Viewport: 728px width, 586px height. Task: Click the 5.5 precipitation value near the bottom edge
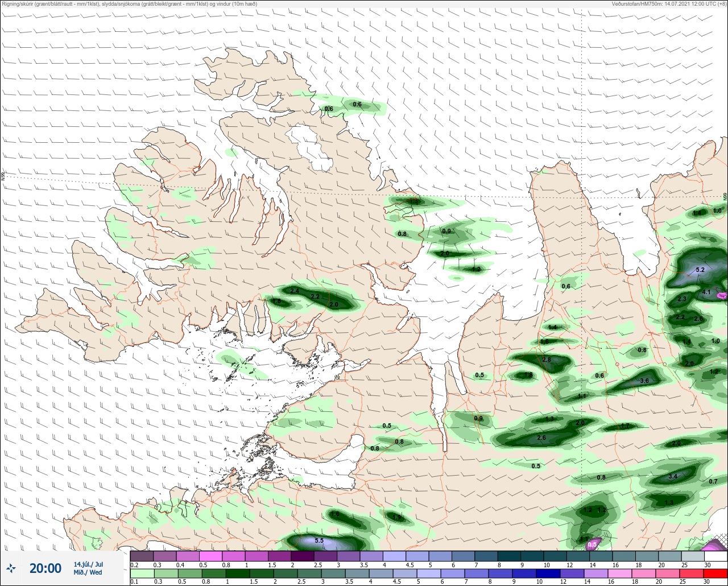[319, 540]
